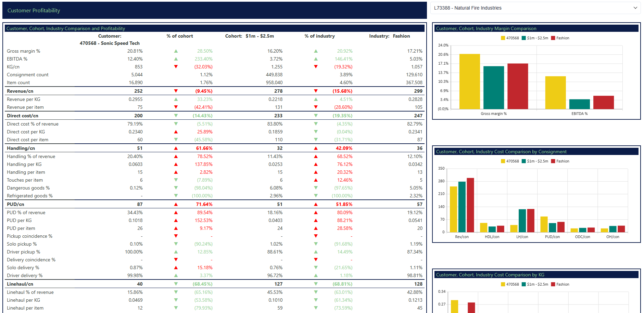Click the 'Cohort: $1m - $2.5m' column header

coord(250,36)
